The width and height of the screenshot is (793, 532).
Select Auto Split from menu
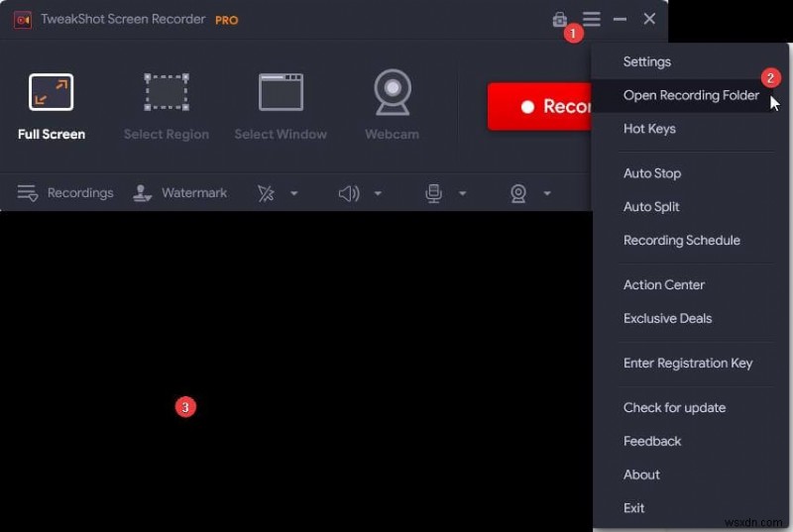tap(651, 207)
